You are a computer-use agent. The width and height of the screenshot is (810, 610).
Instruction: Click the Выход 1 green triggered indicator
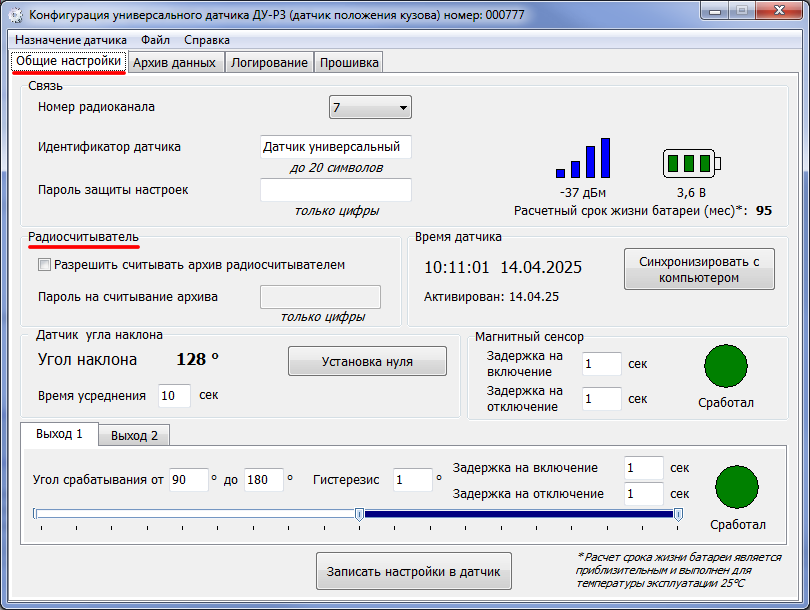[x=737, y=487]
